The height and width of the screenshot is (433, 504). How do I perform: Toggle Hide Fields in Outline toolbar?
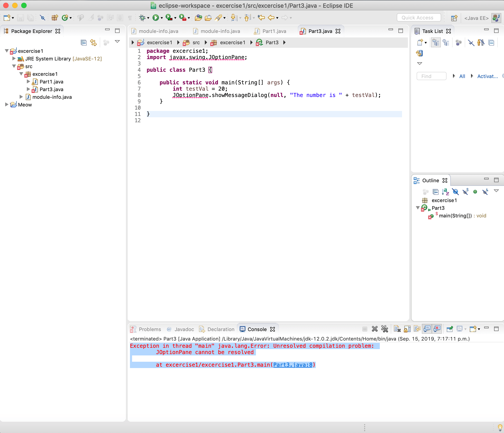tap(455, 192)
